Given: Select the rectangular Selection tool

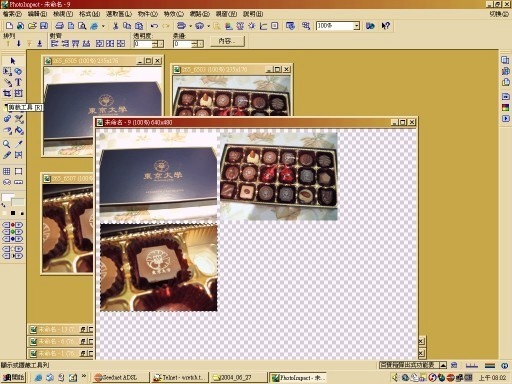Looking at the screenshot, I should tap(7, 71).
